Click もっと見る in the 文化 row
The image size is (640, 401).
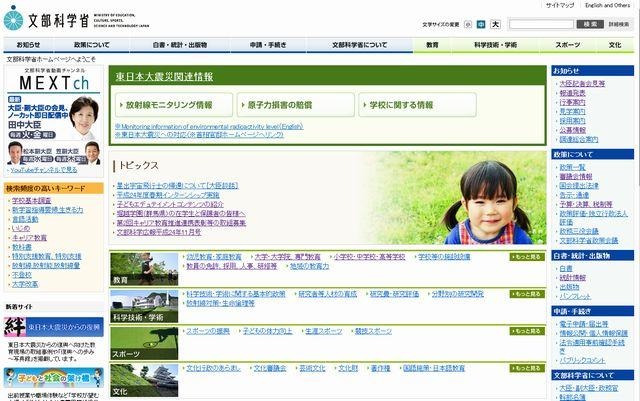tap(527, 368)
